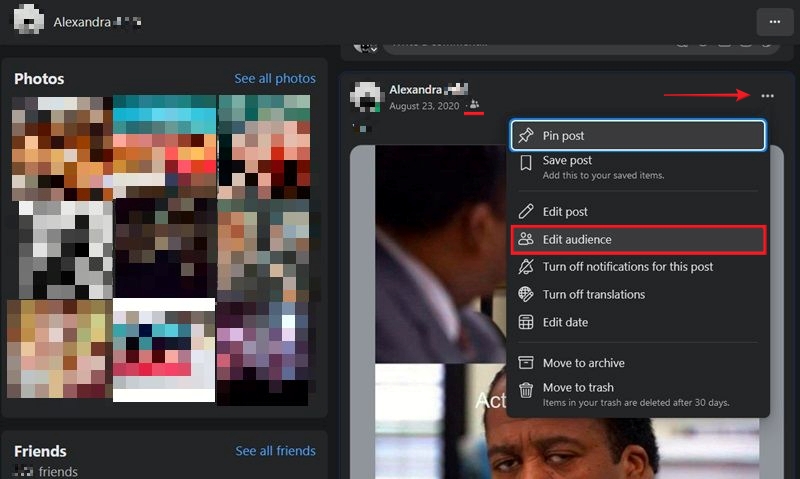Viewport: 800px width, 479px height.
Task: Click the Photos section heading
Action: 39,79
